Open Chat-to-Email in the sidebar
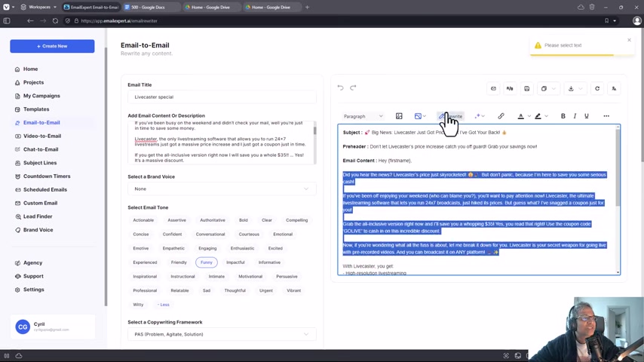The height and width of the screenshot is (362, 644). point(41,149)
